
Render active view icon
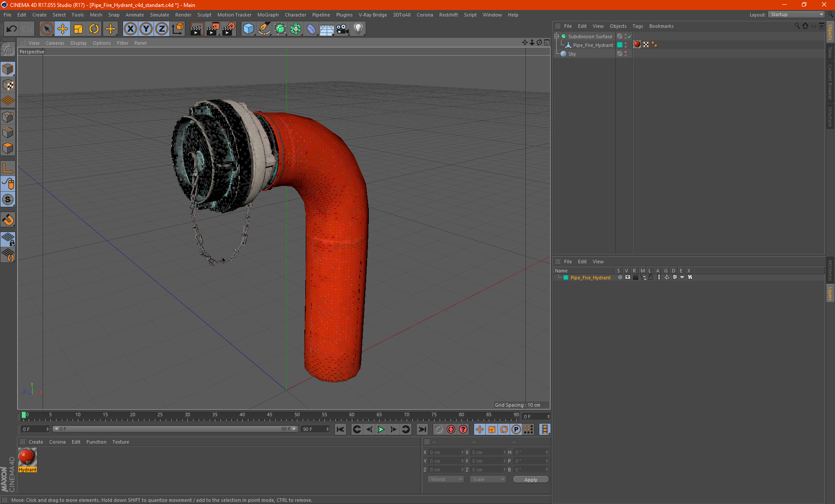pyautogui.click(x=197, y=29)
